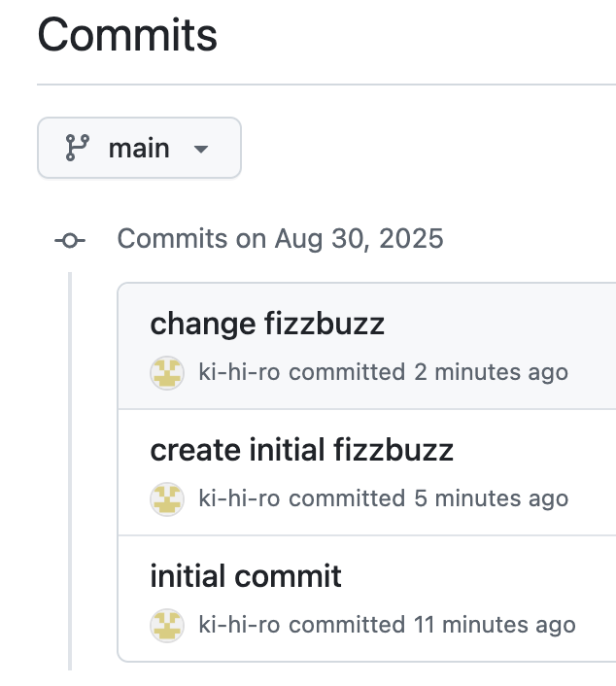
Task: Click ki-hi-ro avatar on change fizzbuzz commit
Action: [x=167, y=373]
